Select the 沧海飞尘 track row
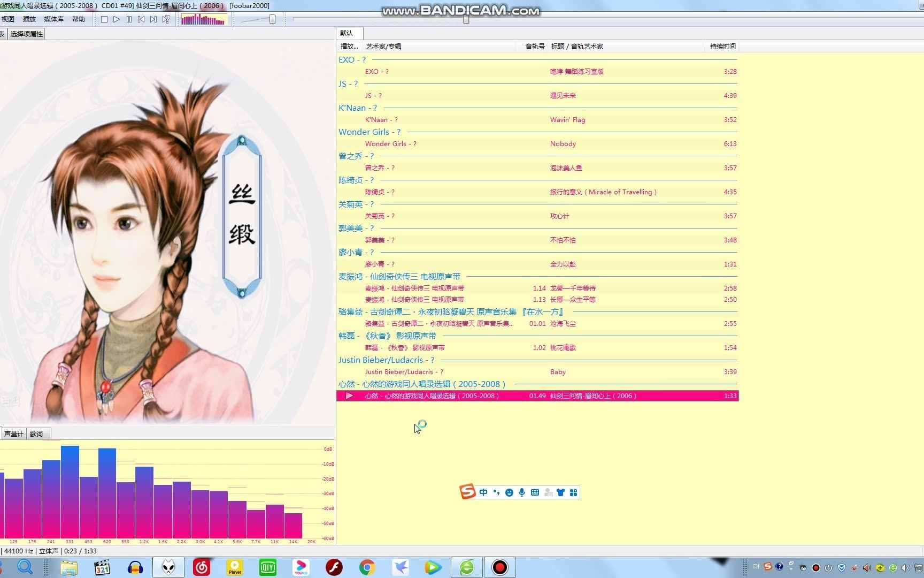Screen dimensions: 924x578 click(537, 324)
